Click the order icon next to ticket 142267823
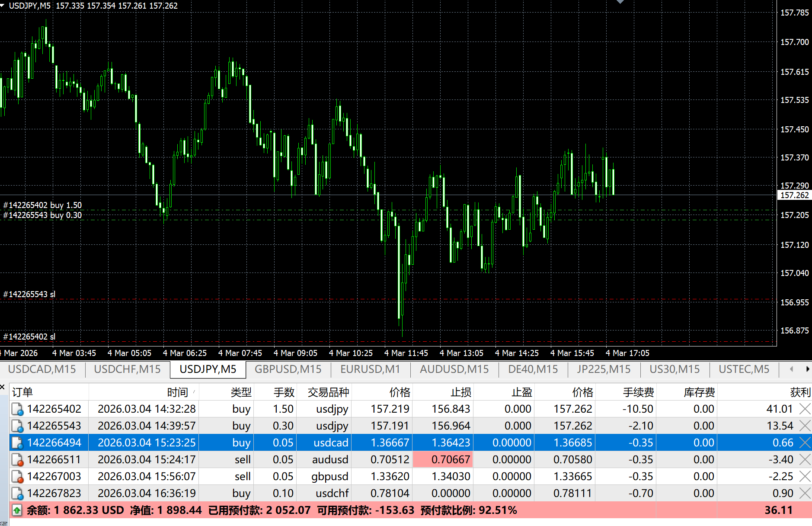 (17, 494)
